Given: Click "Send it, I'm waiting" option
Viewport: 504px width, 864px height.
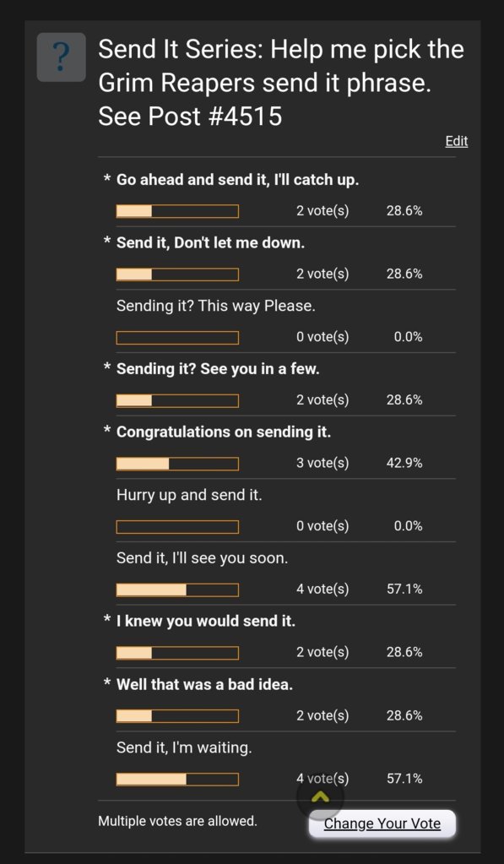Looking at the screenshot, I should tap(184, 747).
